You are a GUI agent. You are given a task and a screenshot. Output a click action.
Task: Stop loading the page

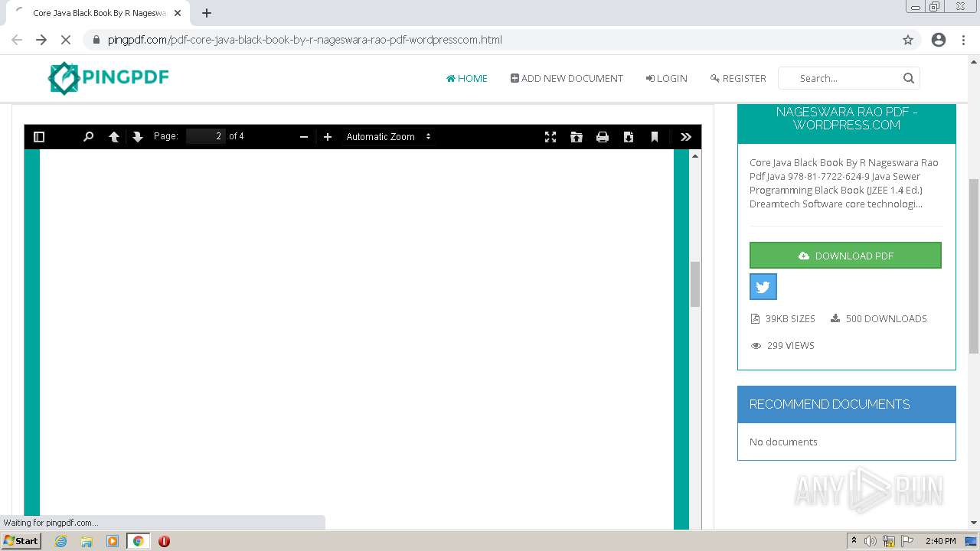tap(66, 40)
